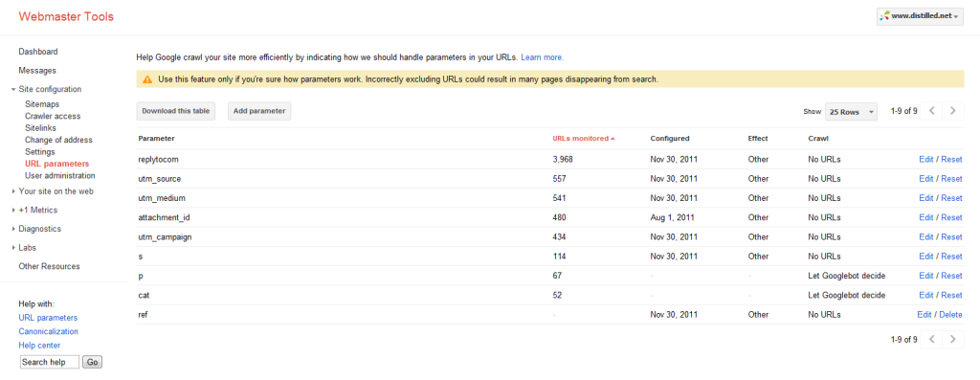The image size is (980, 380).
Task: Edit the utm_campaign parameter
Action: pos(925,236)
